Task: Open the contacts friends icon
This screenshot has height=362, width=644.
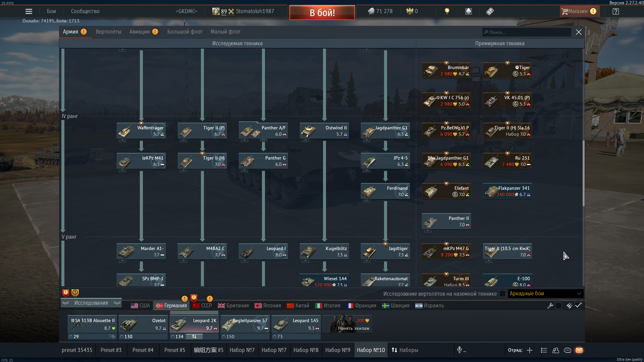Action: click(556, 350)
